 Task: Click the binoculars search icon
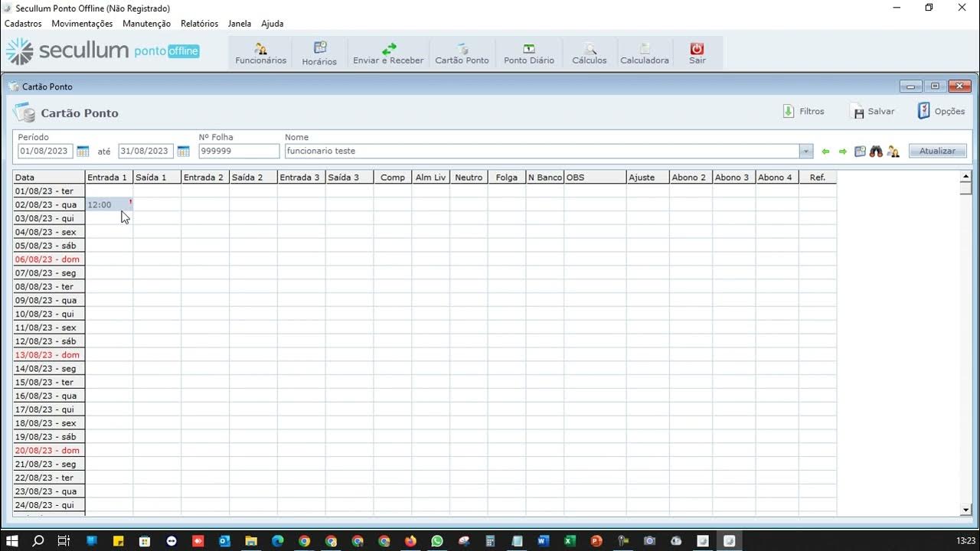876,152
